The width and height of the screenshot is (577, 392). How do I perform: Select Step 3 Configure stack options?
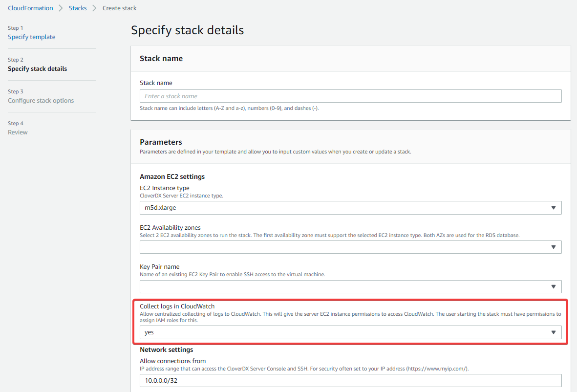(x=41, y=100)
